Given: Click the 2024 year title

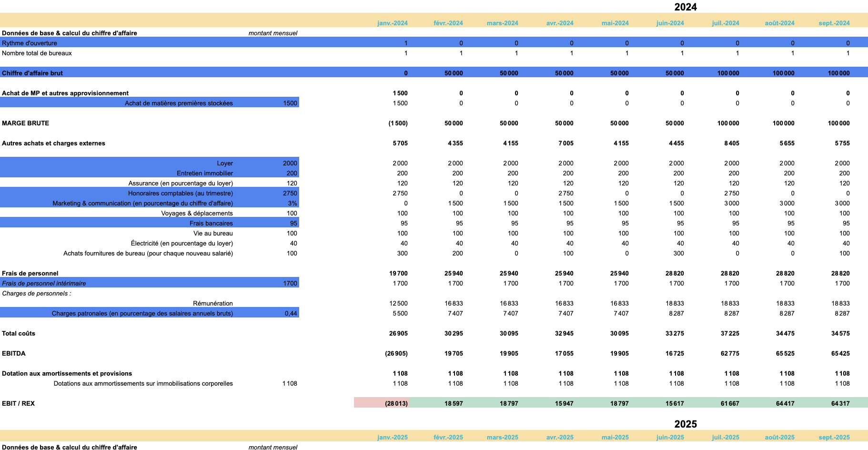Looking at the screenshot, I should point(685,7).
